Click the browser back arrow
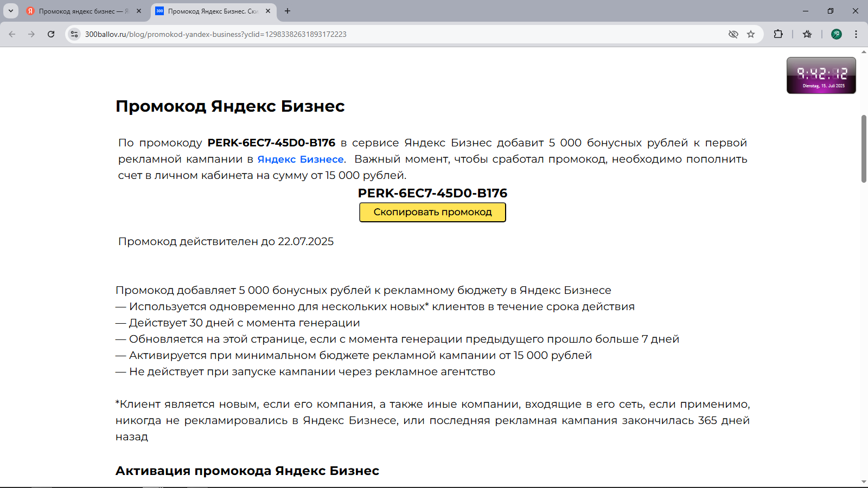The height and width of the screenshot is (488, 868). coord(12,34)
